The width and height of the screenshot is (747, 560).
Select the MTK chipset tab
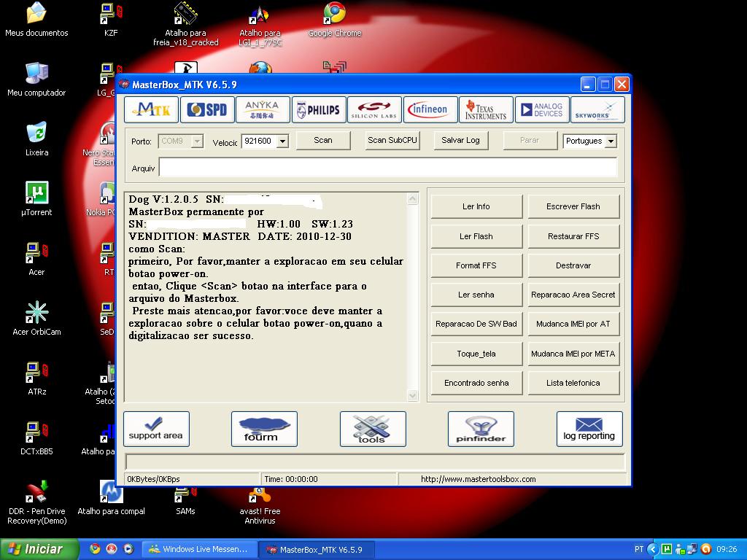(x=152, y=110)
